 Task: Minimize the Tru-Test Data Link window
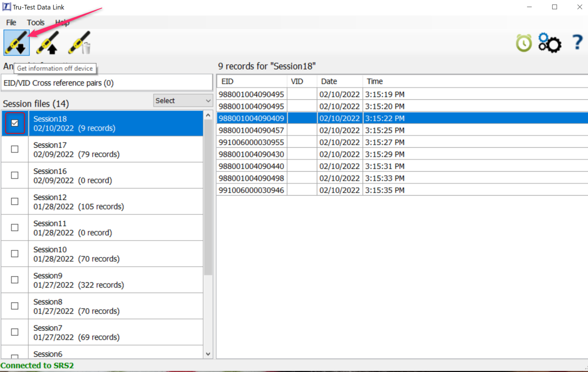coord(530,7)
